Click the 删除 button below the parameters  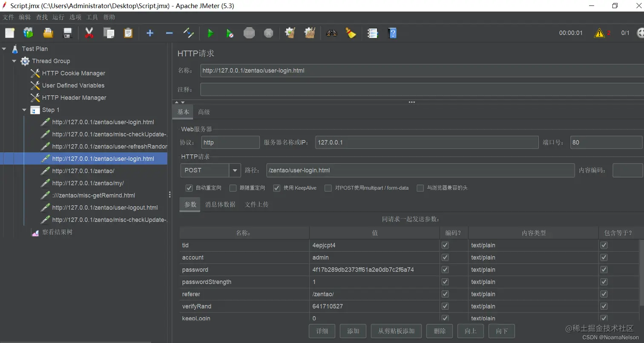[x=439, y=331]
